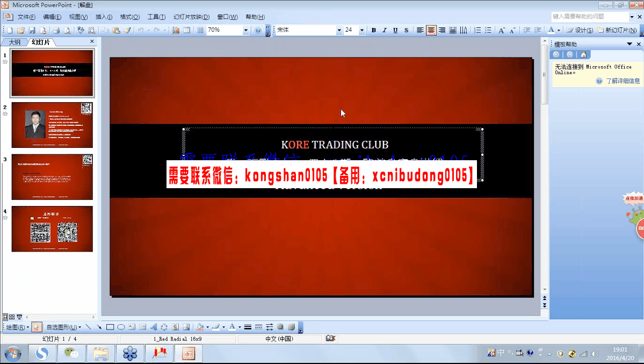Open the 编辑(E) menu
Screen dimensions: 644x364
pos(52,17)
